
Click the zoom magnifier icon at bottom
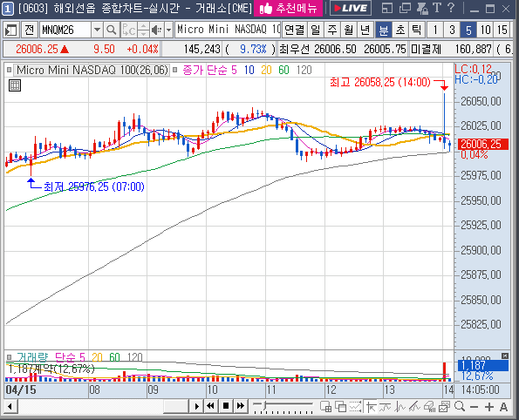(x=460, y=406)
